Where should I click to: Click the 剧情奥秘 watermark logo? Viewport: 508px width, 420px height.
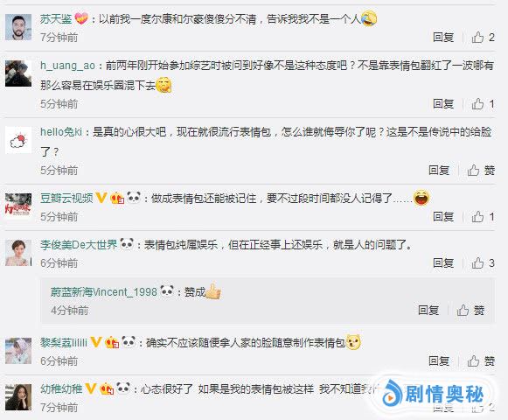click(x=433, y=394)
